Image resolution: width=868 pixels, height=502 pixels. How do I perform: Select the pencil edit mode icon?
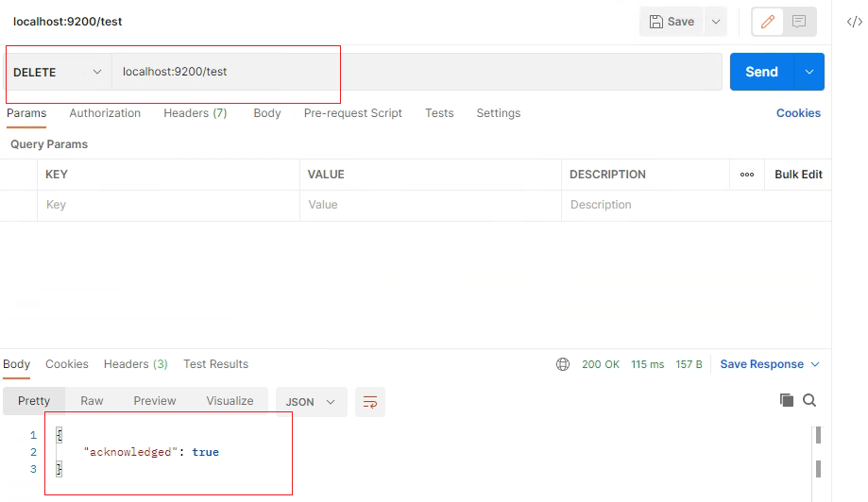point(767,22)
